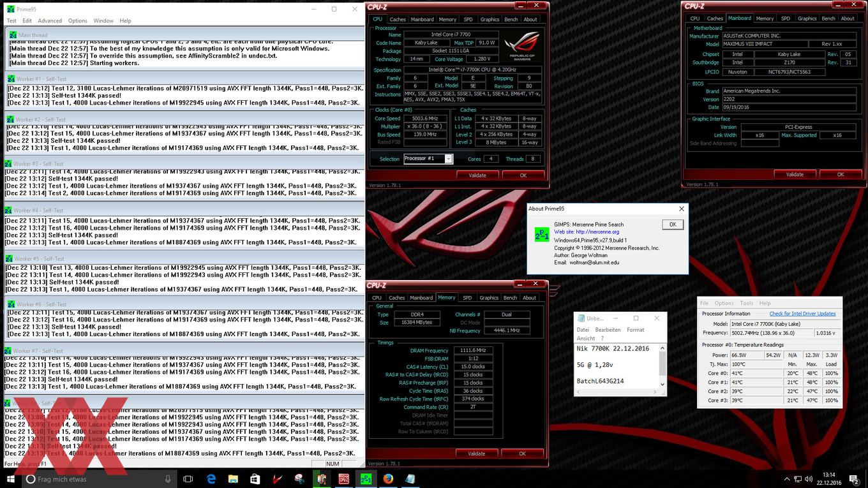Click the Core Speed value 5003.6 MHz
This screenshot has width=868, height=488.
click(424, 119)
